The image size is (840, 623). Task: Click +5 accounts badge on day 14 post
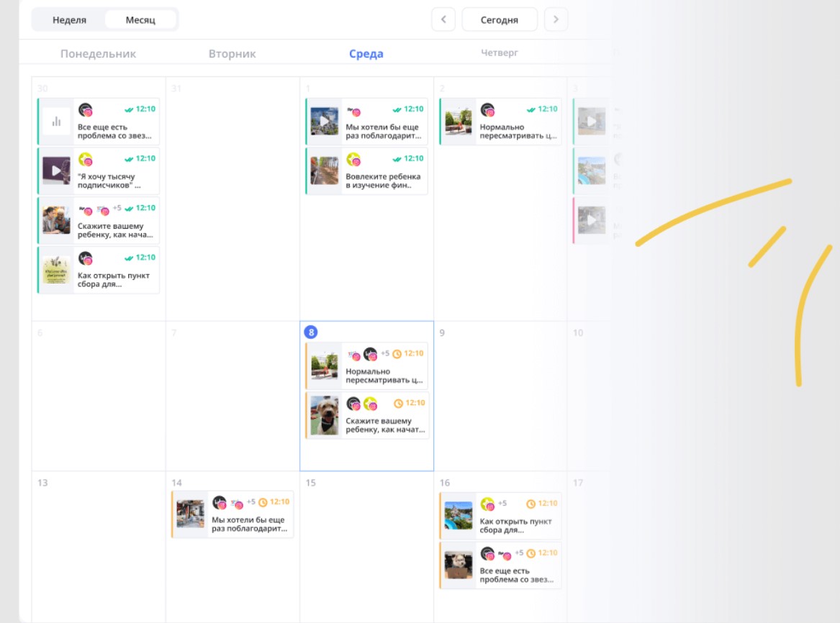[251, 502]
